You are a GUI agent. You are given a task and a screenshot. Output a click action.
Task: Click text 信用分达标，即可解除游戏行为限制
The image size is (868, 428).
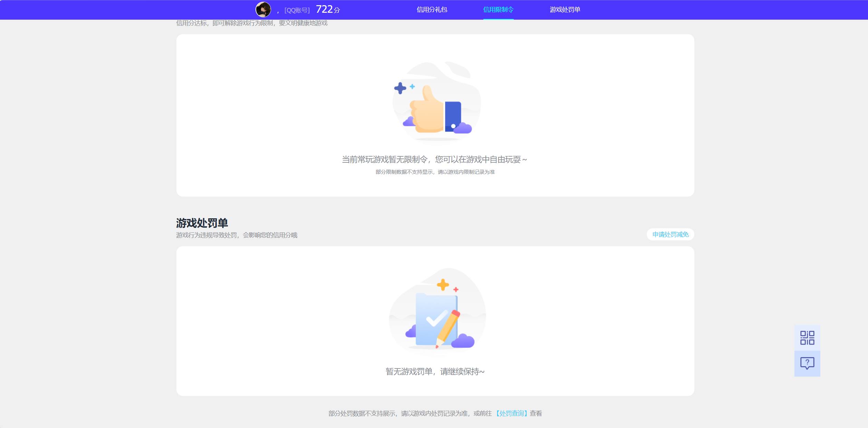(224, 23)
